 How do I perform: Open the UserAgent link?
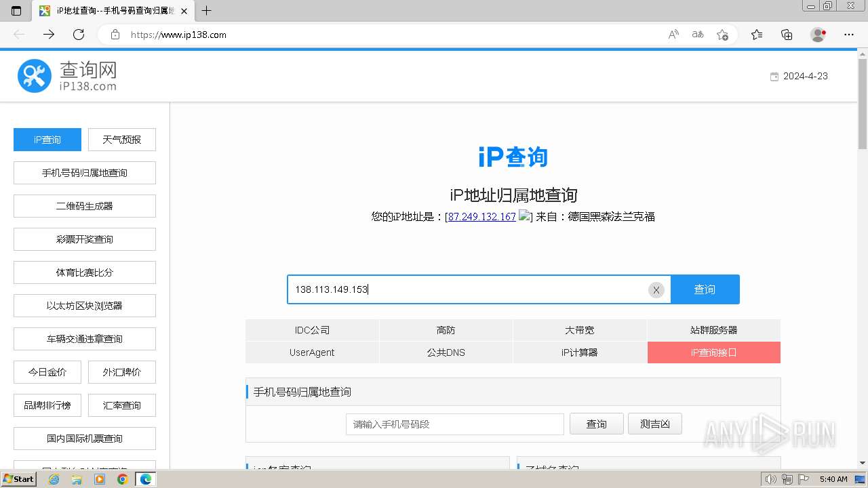(312, 352)
